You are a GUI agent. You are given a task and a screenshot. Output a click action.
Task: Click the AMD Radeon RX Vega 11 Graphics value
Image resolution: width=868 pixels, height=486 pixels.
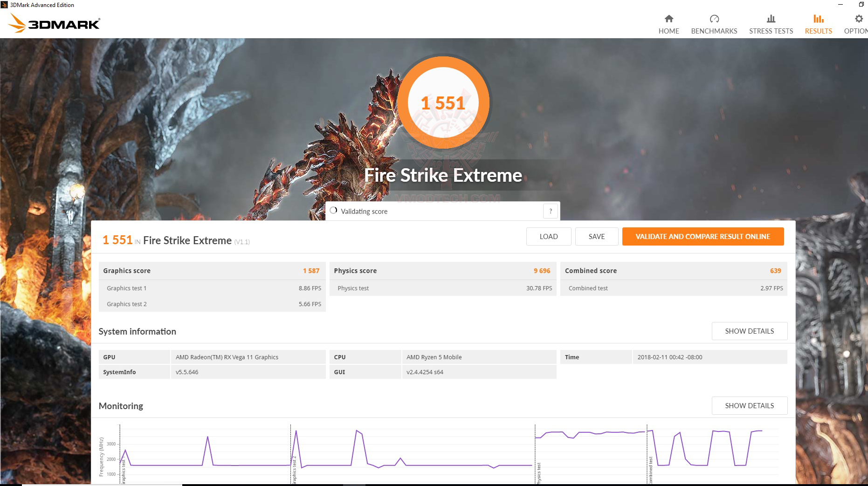pos(227,357)
